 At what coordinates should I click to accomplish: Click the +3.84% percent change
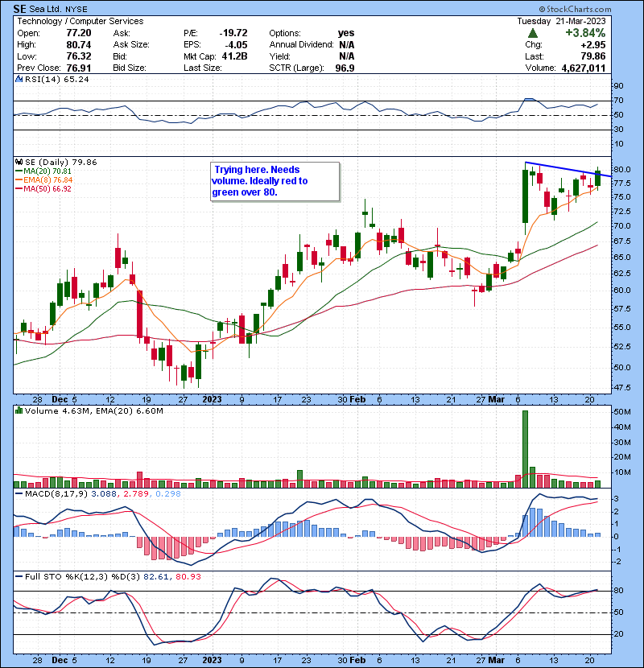click(x=585, y=33)
